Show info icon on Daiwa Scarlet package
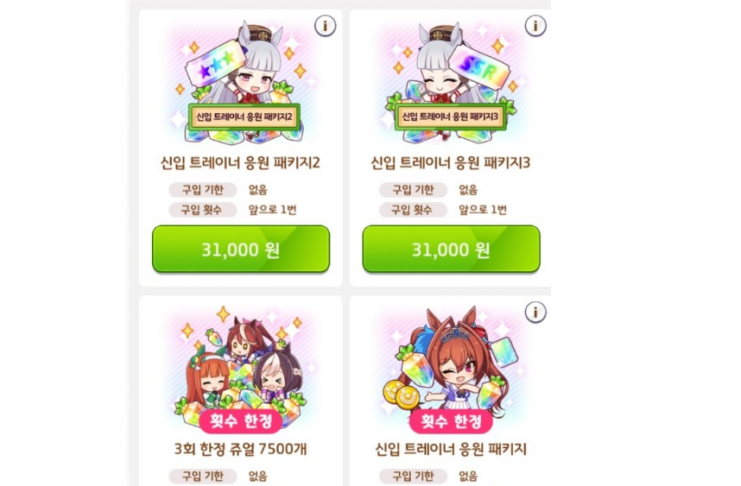The width and height of the screenshot is (741, 486). click(535, 312)
